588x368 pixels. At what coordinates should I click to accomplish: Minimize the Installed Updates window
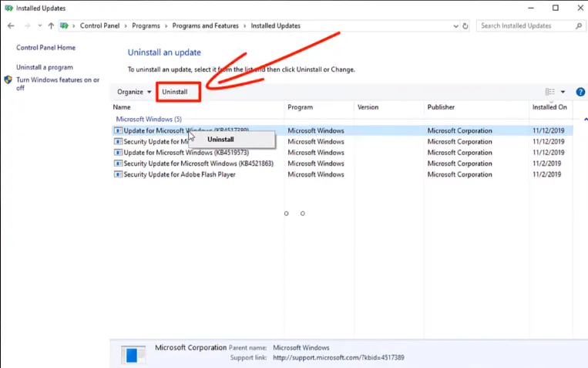(x=531, y=8)
